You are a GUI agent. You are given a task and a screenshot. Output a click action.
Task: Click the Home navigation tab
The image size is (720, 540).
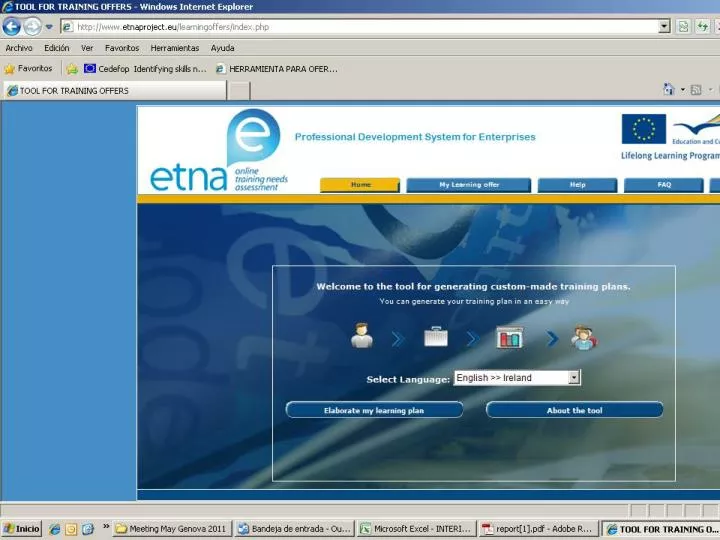(x=360, y=185)
